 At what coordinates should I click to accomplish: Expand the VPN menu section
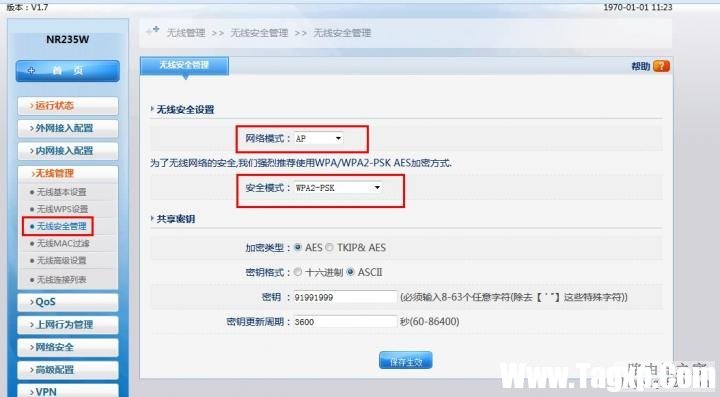point(68,391)
